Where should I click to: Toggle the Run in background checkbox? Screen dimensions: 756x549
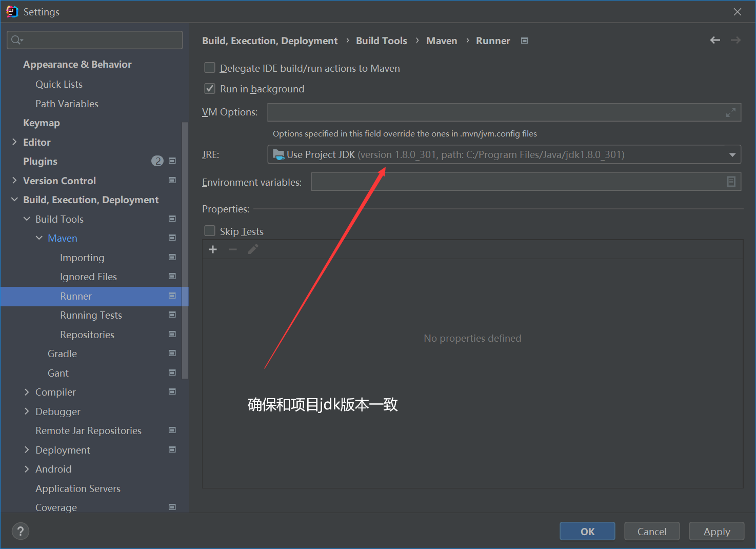(x=210, y=89)
